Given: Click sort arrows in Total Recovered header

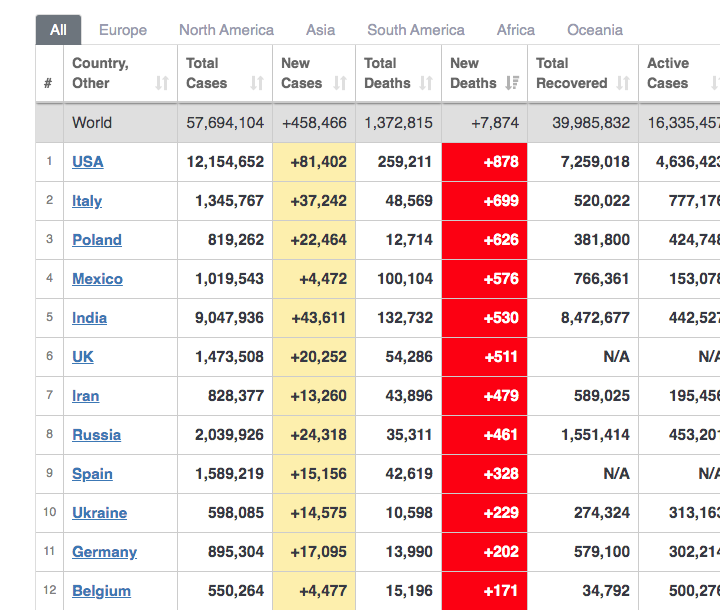Looking at the screenshot, I should 623,83.
